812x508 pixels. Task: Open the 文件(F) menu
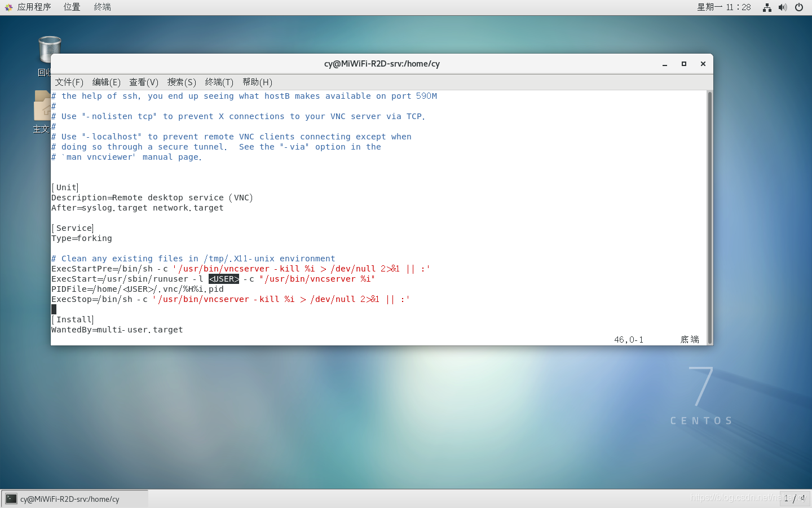coord(69,82)
